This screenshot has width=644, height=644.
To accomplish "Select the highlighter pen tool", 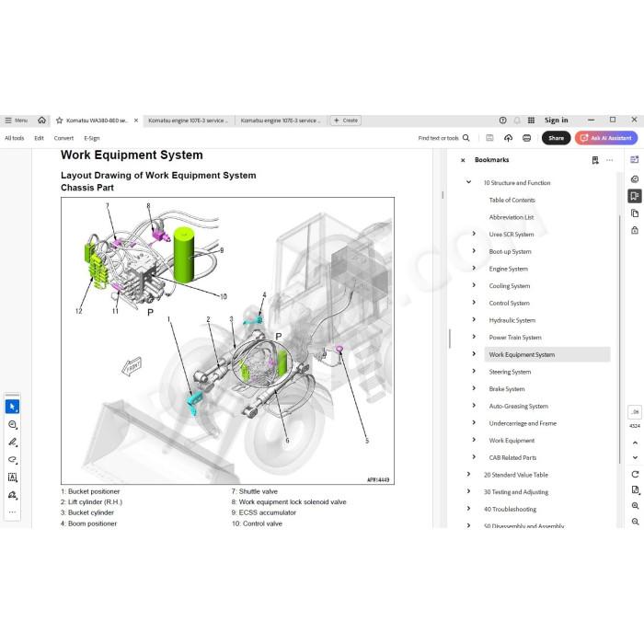I will click(12, 442).
